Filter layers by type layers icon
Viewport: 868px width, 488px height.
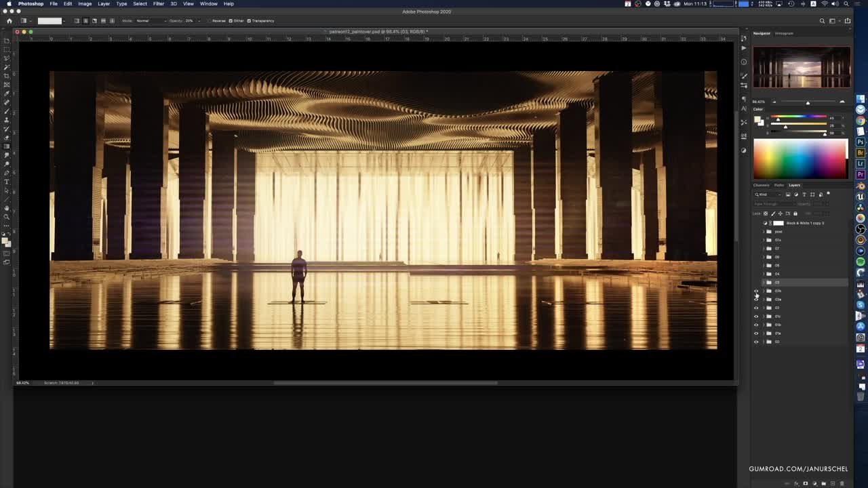tap(804, 195)
